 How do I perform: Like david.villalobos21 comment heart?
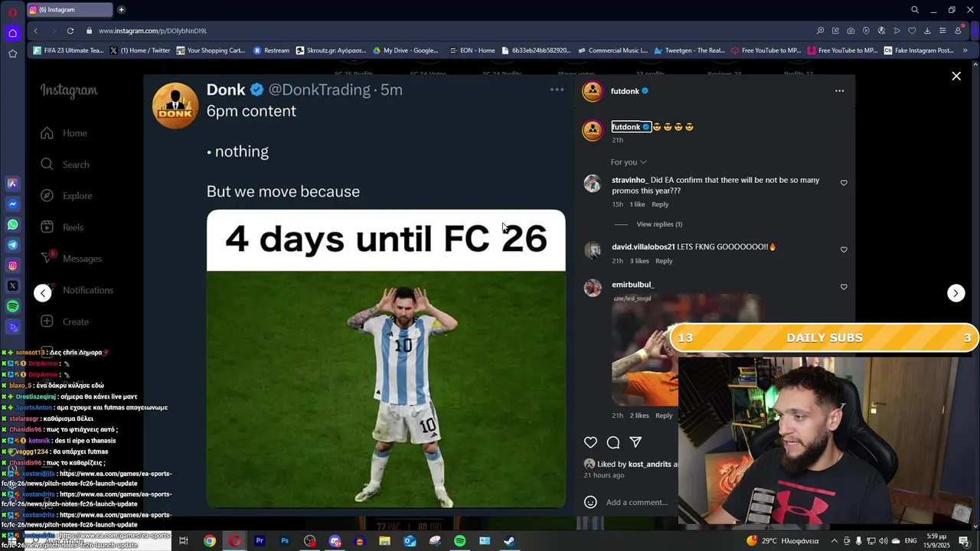(844, 249)
